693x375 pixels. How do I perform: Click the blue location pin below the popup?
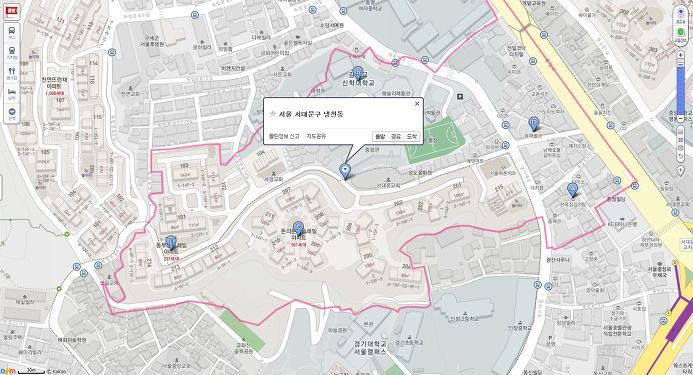[345, 171]
